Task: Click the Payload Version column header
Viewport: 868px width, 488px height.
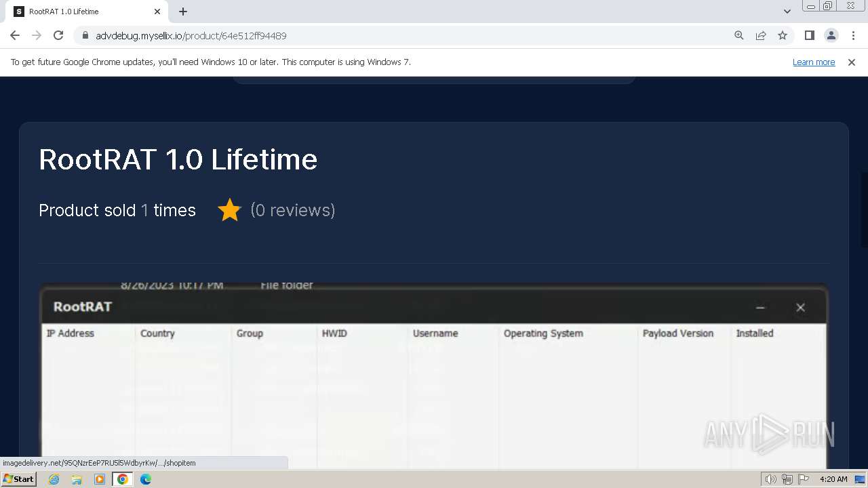Action: pos(678,333)
